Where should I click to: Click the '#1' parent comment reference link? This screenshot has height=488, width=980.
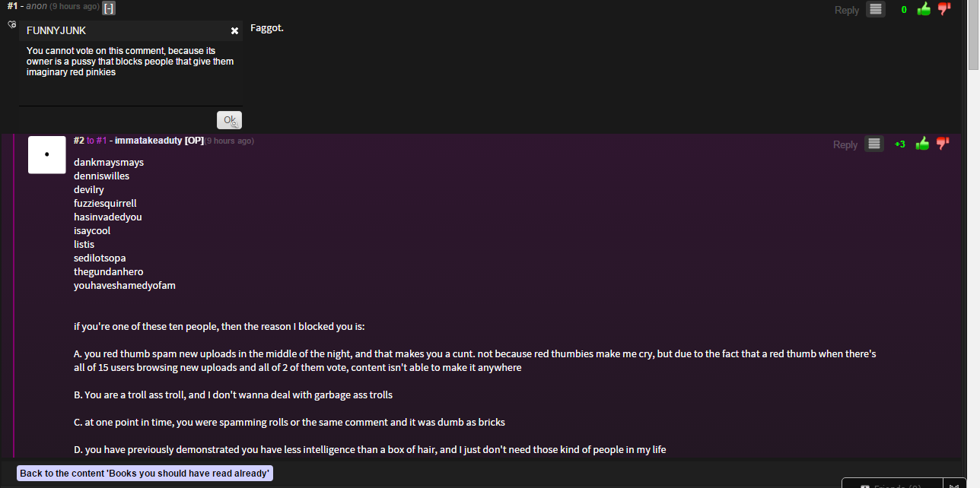click(101, 141)
